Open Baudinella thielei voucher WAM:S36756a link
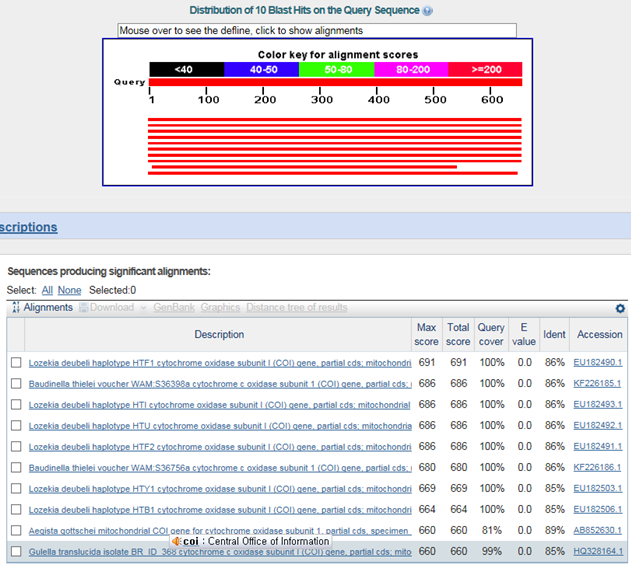631x567 pixels. [220, 468]
